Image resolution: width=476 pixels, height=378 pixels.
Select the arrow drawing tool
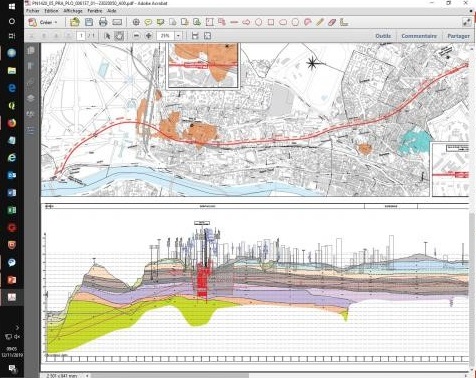click(x=246, y=22)
